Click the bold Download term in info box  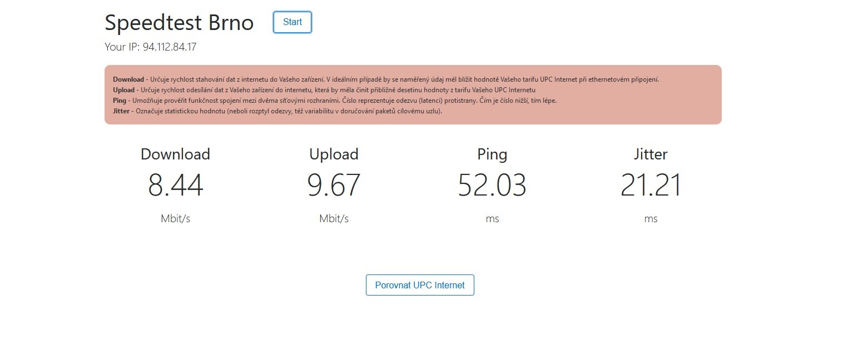[x=128, y=79]
